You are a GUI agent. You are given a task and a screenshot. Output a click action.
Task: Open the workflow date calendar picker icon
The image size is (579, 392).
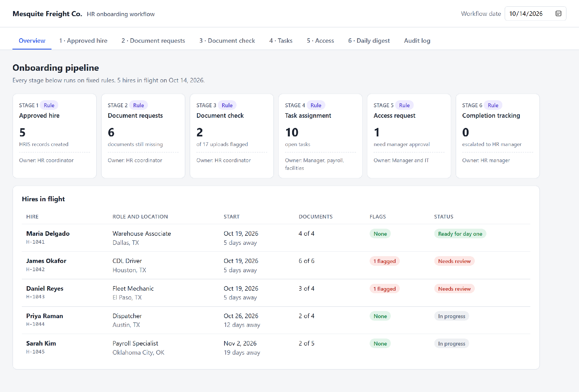[x=558, y=14]
